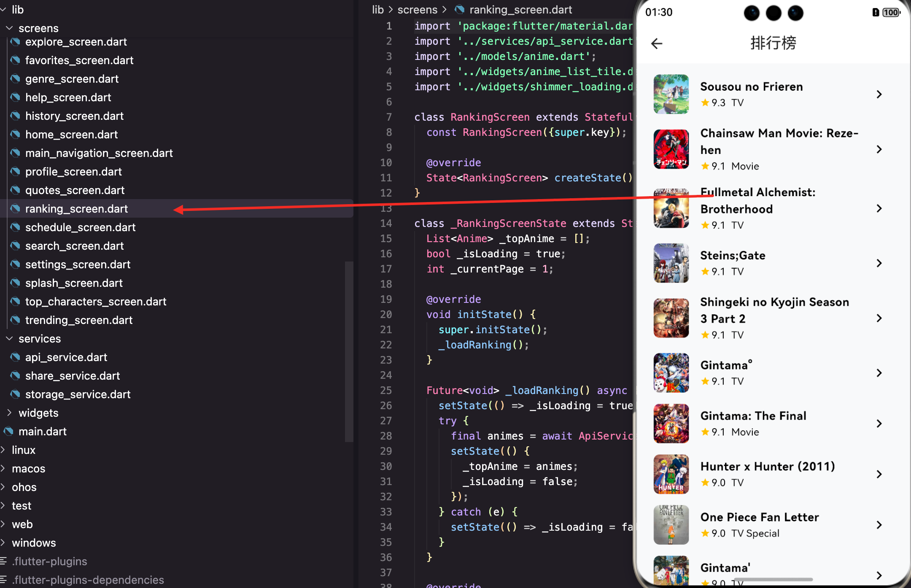Expand the ohos folder
The height and width of the screenshot is (588, 911).
tap(3, 487)
